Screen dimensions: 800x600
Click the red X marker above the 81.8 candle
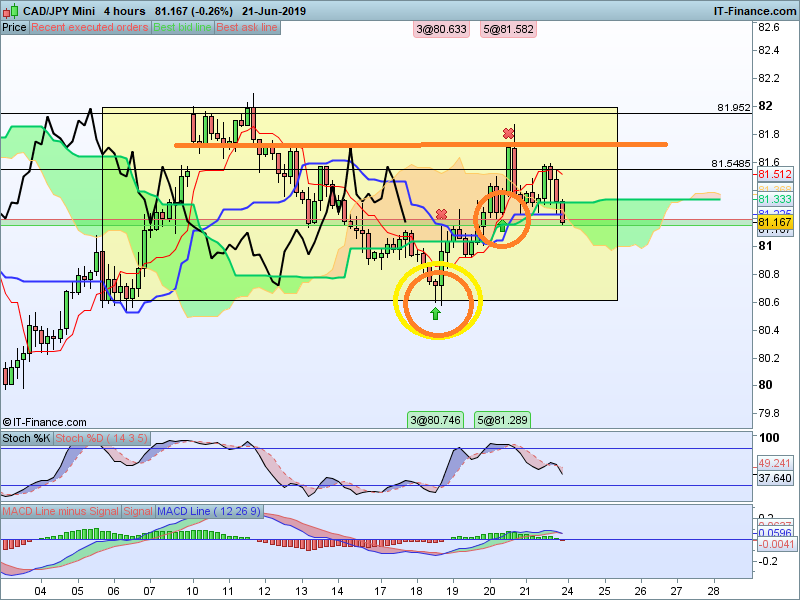point(508,134)
